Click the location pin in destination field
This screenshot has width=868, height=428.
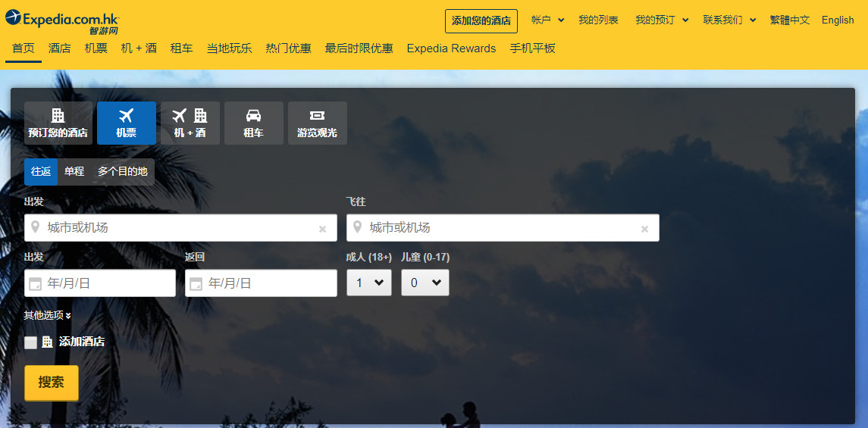(358, 227)
